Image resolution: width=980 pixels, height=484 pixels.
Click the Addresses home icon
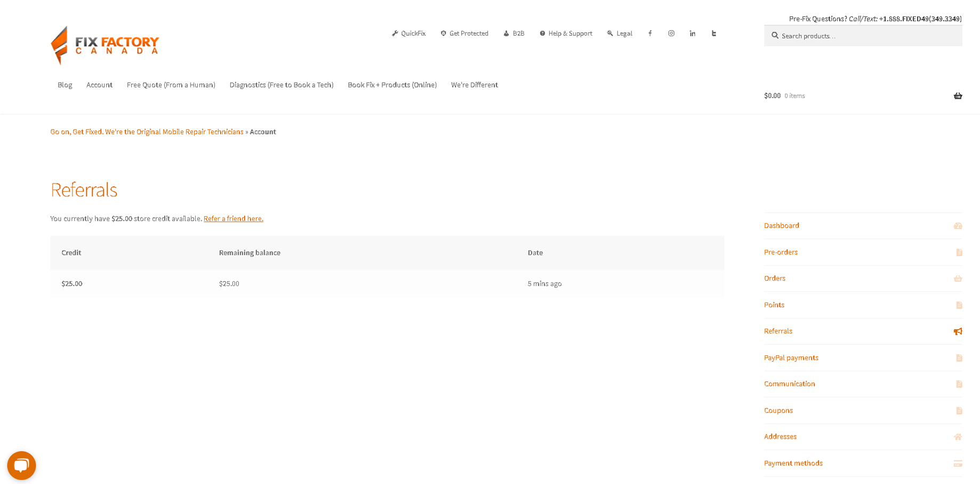coord(958,437)
